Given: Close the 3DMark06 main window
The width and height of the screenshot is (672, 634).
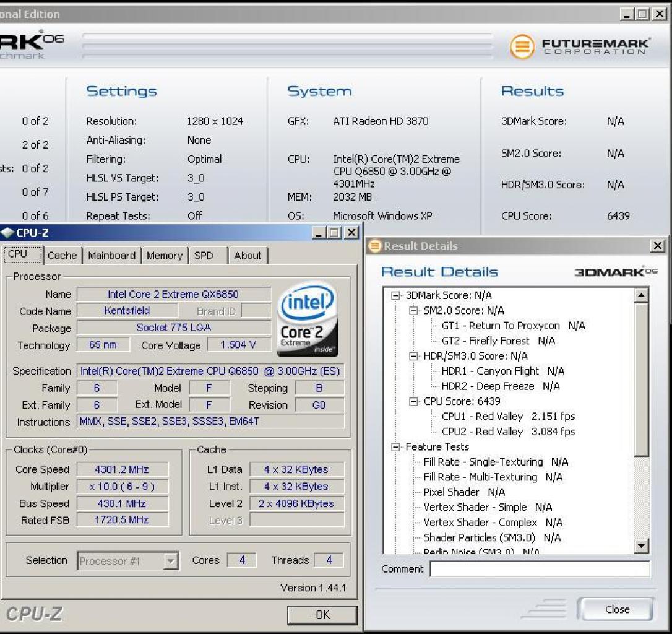Looking at the screenshot, I should tap(660, 14).
